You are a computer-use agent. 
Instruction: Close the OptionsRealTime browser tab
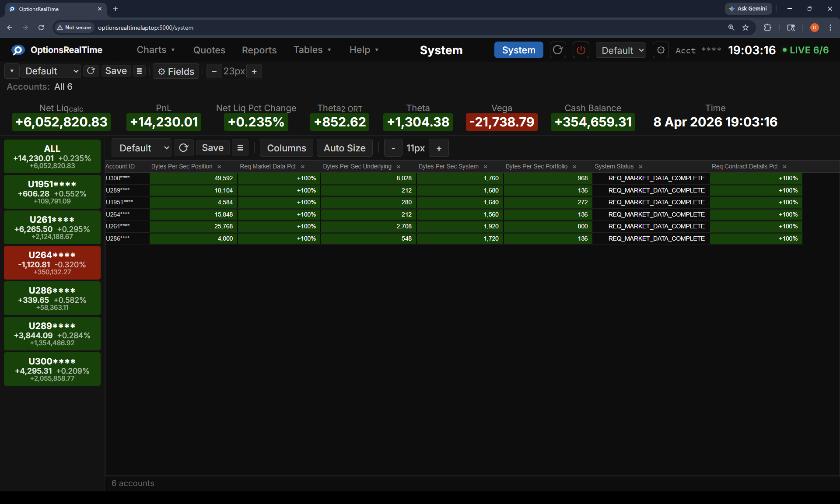(x=100, y=9)
